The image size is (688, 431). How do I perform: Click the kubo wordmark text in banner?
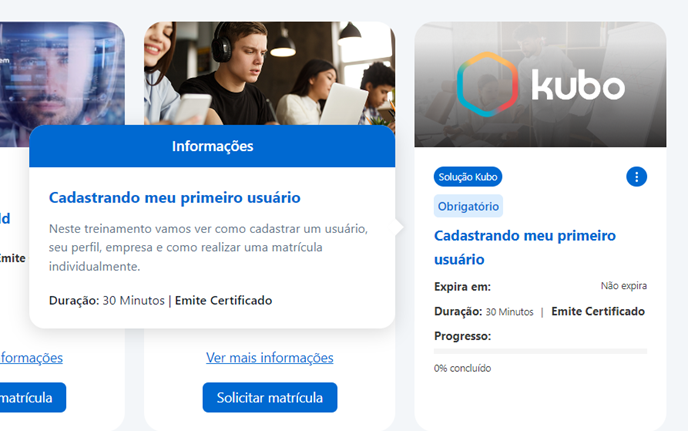coord(578,85)
